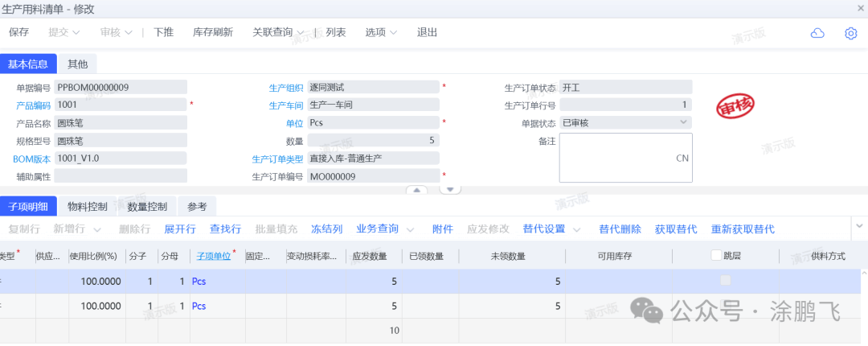Screen dimensions: 868x346
Task: Click the 库存刷新 button
Action: click(213, 33)
